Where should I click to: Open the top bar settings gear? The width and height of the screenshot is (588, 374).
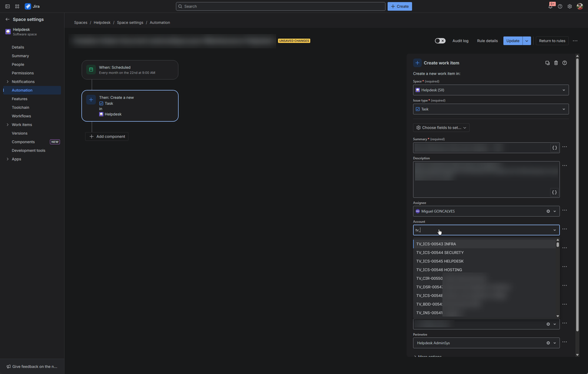(x=570, y=6)
